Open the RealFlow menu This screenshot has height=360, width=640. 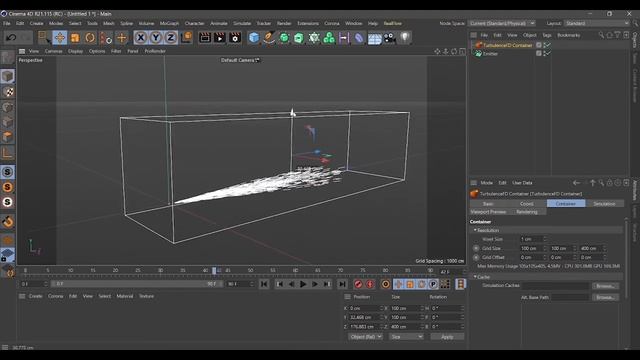(393, 23)
